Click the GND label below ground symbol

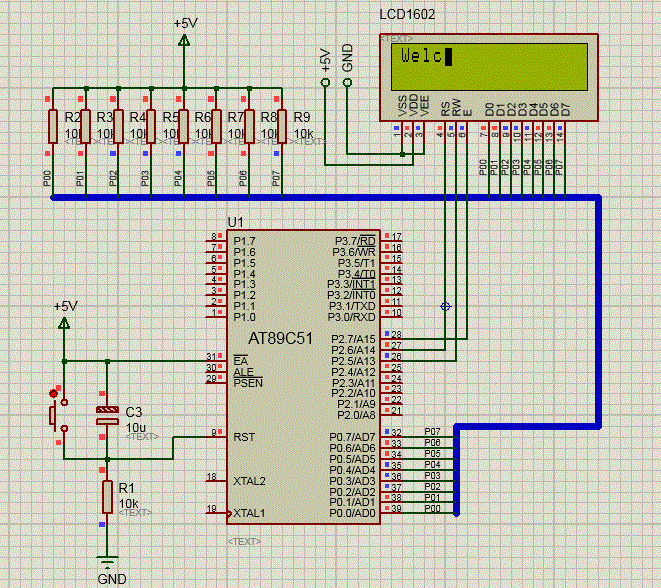pyautogui.click(x=112, y=579)
